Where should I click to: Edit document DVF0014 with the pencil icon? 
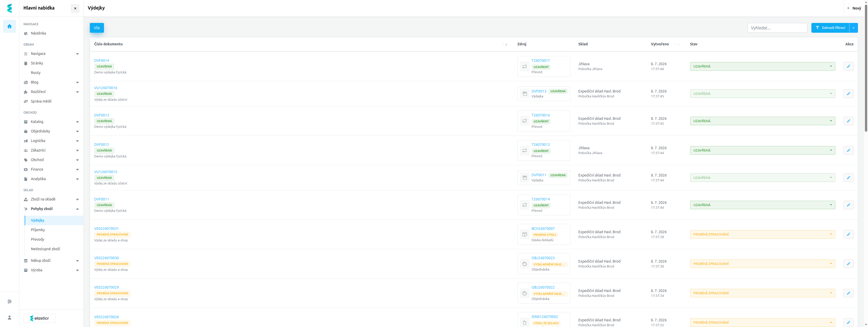[848, 66]
